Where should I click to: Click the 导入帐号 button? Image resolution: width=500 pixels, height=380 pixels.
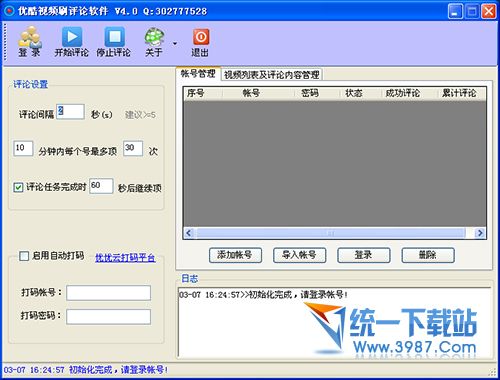click(299, 255)
